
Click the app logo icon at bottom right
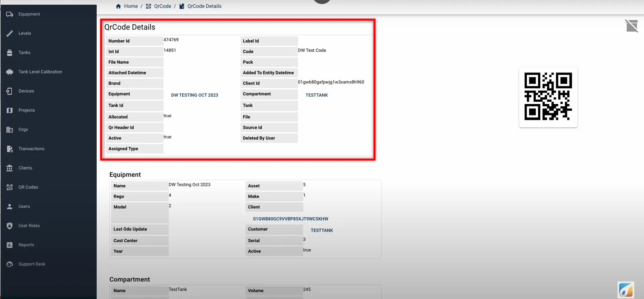626,290
